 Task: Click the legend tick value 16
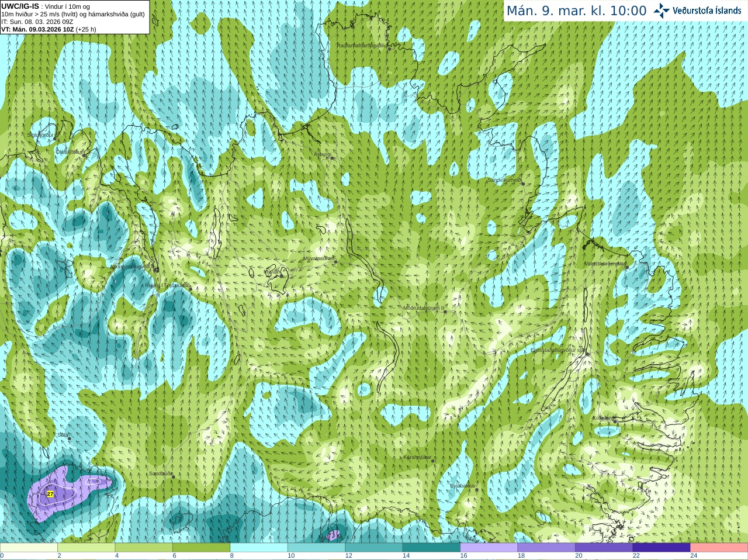[464, 556]
